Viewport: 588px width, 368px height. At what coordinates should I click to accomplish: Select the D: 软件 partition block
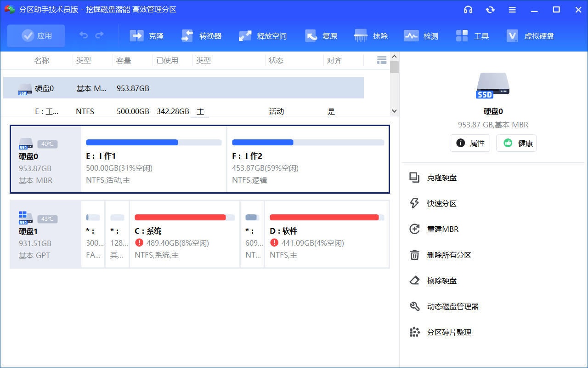pyautogui.click(x=327, y=234)
